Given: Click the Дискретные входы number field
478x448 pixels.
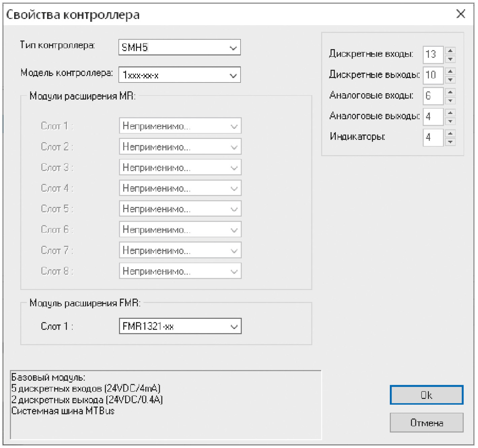Looking at the screenshot, I should [x=433, y=55].
